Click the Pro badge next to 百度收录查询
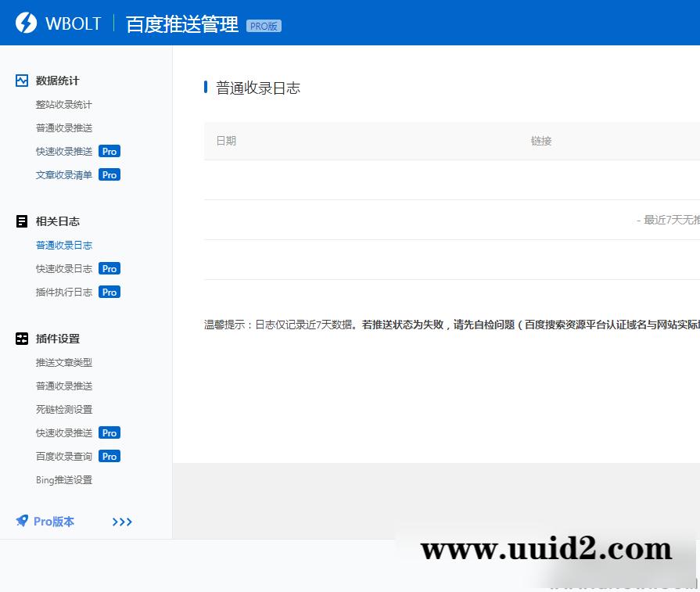The width and height of the screenshot is (700, 592). coord(109,456)
